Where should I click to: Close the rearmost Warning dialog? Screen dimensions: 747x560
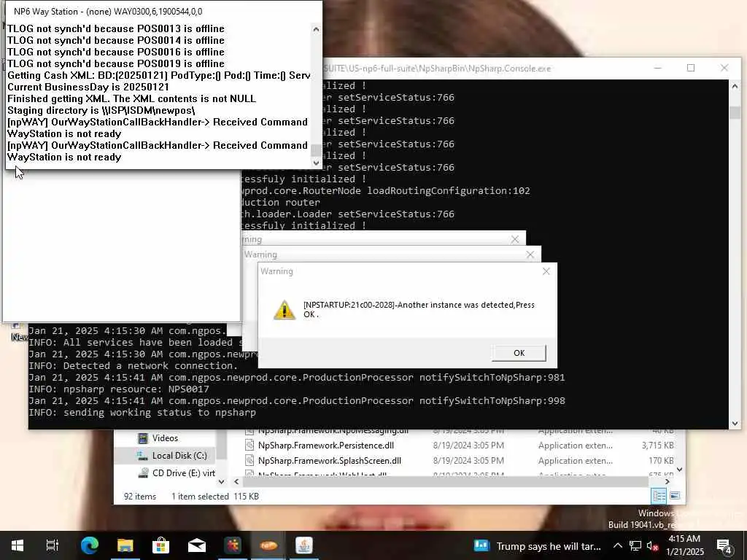(x=515, y=239)
